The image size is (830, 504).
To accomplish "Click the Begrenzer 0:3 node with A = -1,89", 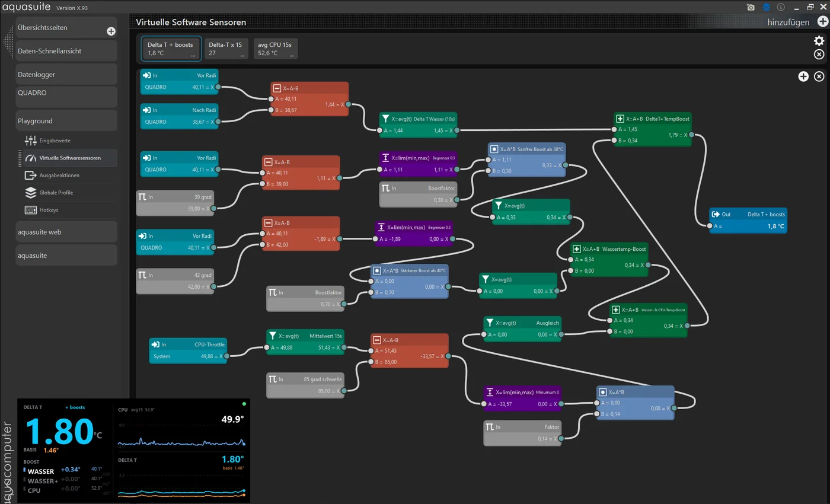I will [414, 234].
